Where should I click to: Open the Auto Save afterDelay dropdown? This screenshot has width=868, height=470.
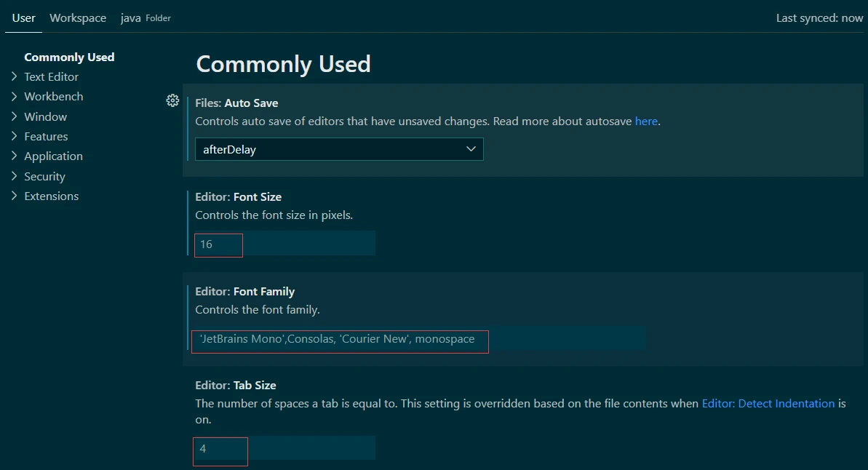[x=339, y=149]
